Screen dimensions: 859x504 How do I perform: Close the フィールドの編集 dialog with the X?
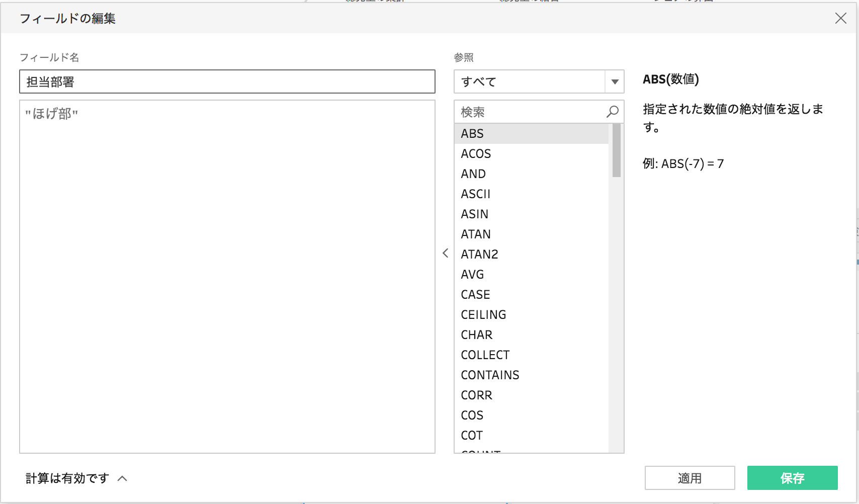click(x=841, y=19)
